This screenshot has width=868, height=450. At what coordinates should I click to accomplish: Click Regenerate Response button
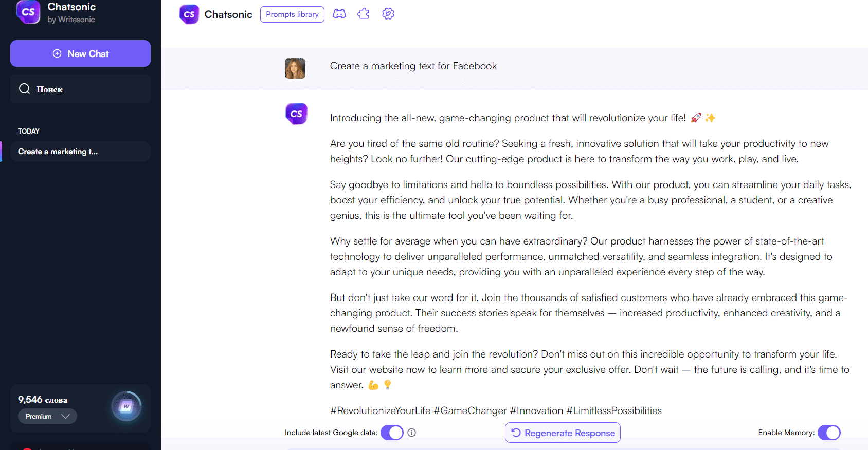click(x=563, y=433)
